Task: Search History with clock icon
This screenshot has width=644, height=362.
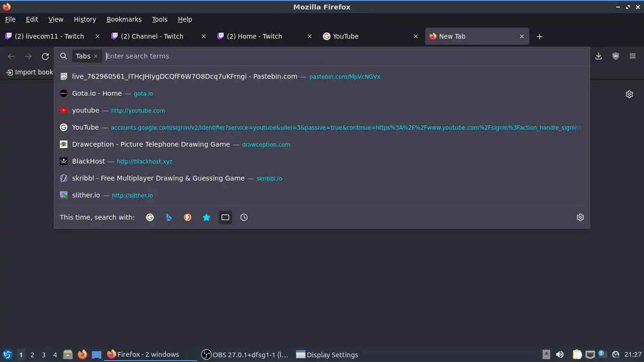Action: (x=244, y=217)
